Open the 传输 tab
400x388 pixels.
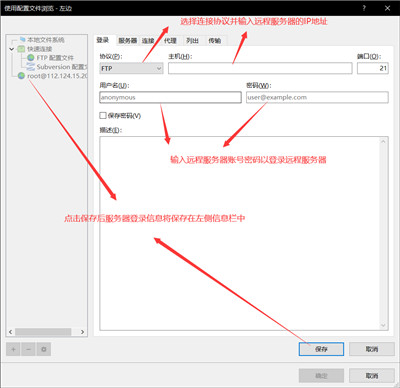coord(215,41)
